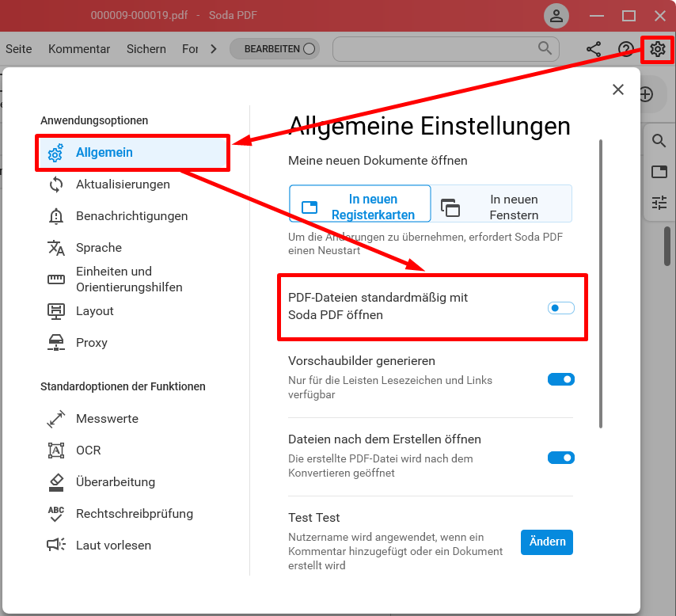Maximize the Soda PDF window
Screen dimensions: 676x616
(629, 16)
